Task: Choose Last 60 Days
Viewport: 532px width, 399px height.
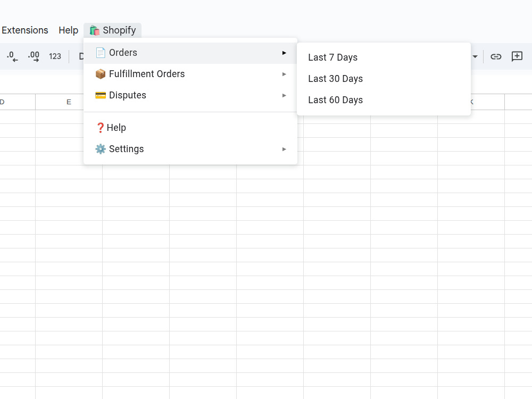Action: click(x=384, y=100)
